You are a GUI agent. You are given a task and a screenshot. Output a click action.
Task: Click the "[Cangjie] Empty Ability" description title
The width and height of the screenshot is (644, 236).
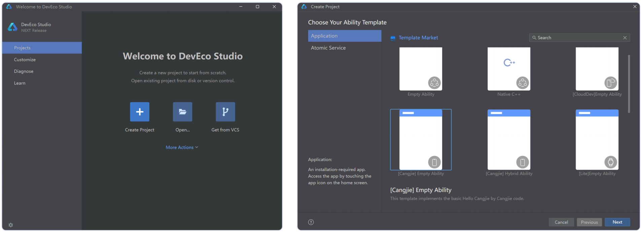421,190
